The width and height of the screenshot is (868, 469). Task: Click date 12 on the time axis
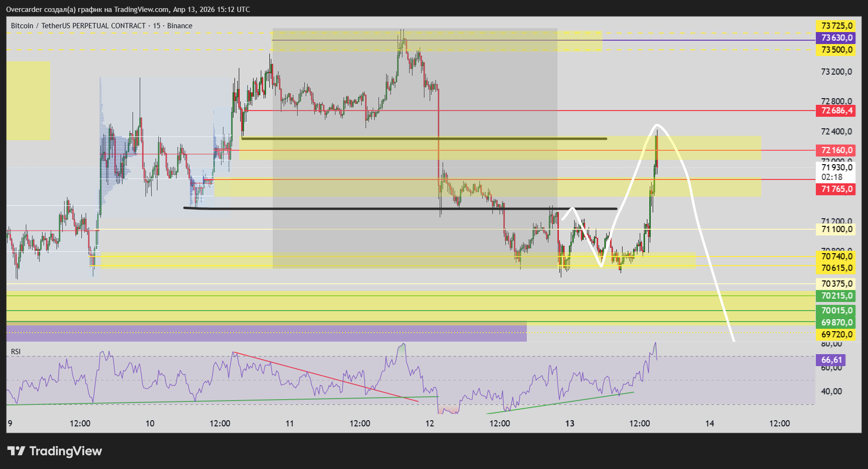pyautogui.click(x=430, y=424)
